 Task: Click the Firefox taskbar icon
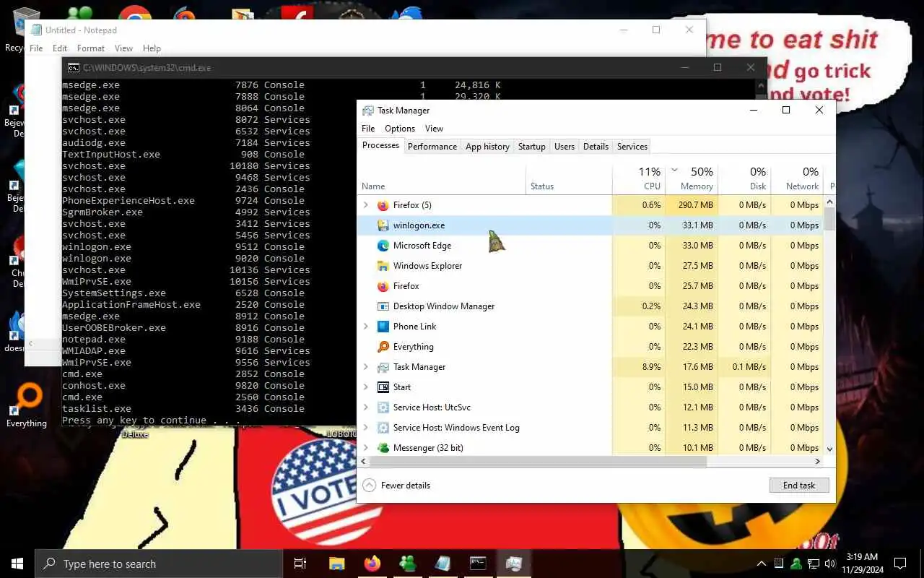coord(372,564)
